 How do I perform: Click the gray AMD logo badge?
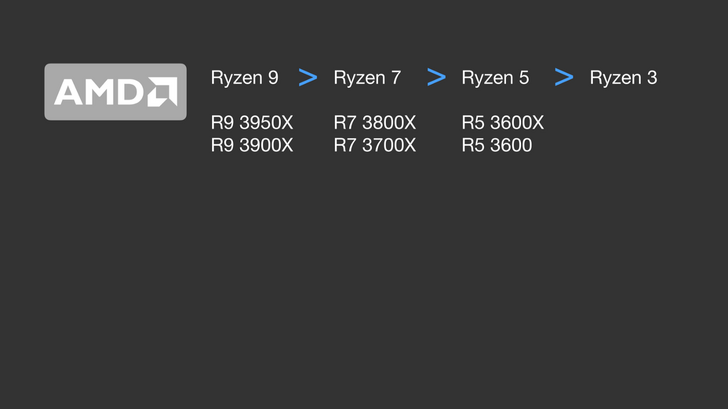[x=116, y=92]
